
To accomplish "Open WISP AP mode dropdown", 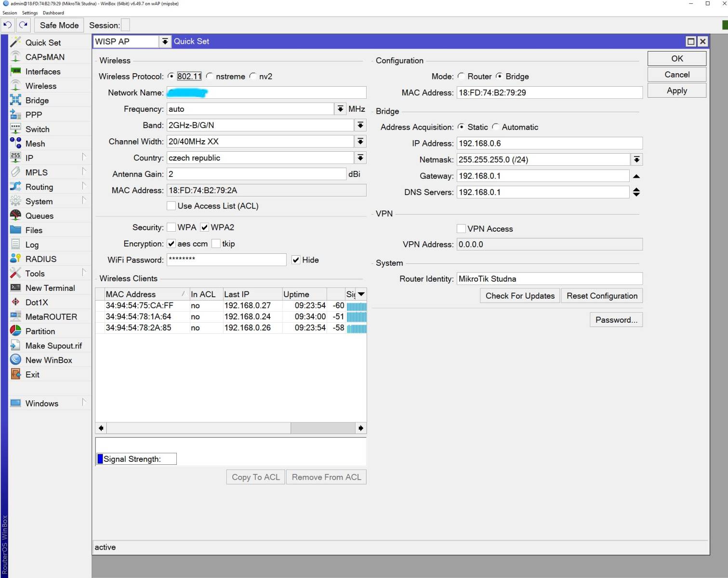I will 165,41.
